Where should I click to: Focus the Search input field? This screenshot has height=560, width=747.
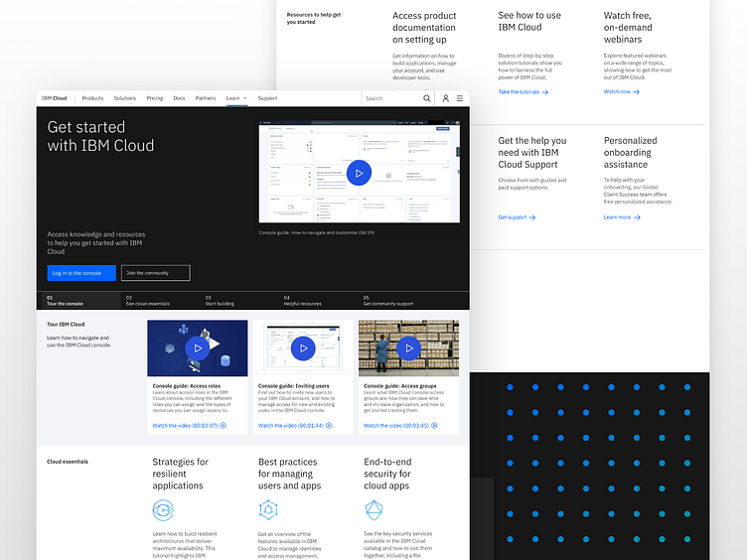(x=393, y=98)
